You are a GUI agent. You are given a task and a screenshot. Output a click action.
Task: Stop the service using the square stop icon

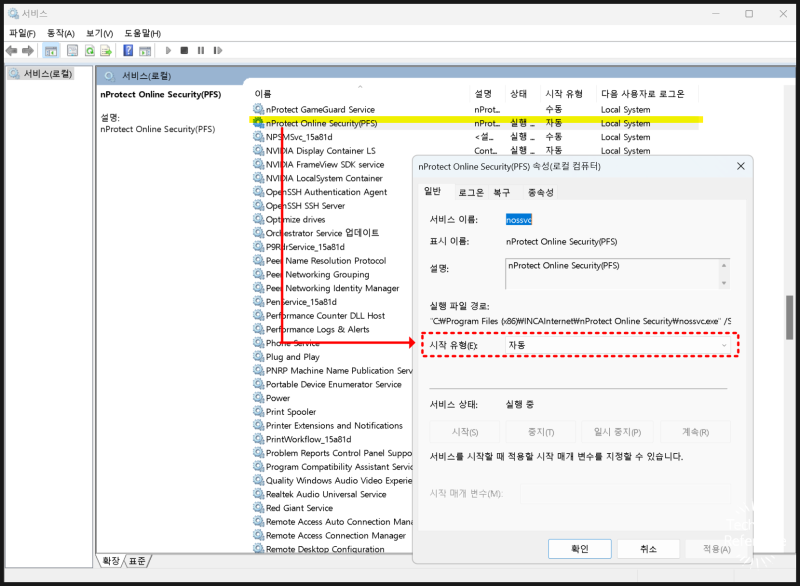(184, 50)
